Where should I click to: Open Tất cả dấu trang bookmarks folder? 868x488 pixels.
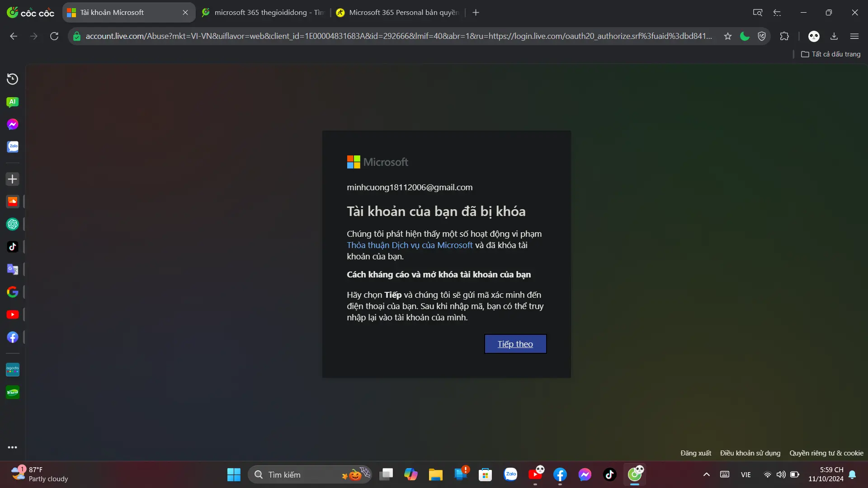[831, 54]
